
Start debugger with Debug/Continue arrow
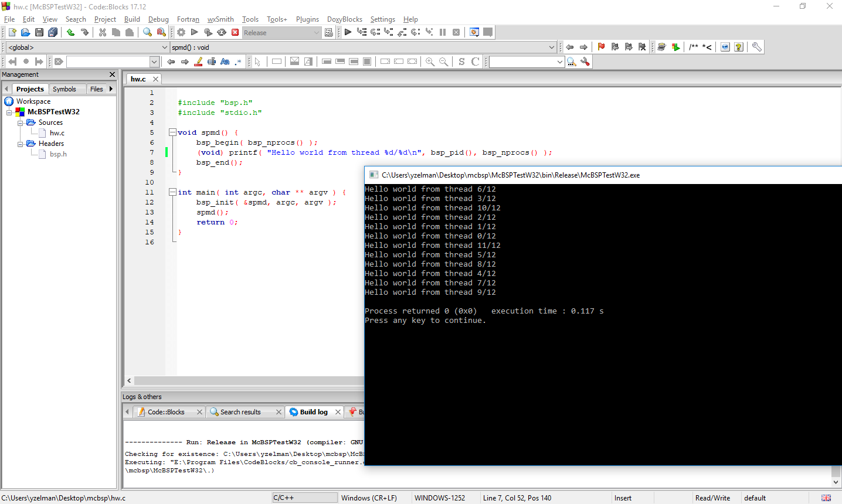click(x=348, y=32)
